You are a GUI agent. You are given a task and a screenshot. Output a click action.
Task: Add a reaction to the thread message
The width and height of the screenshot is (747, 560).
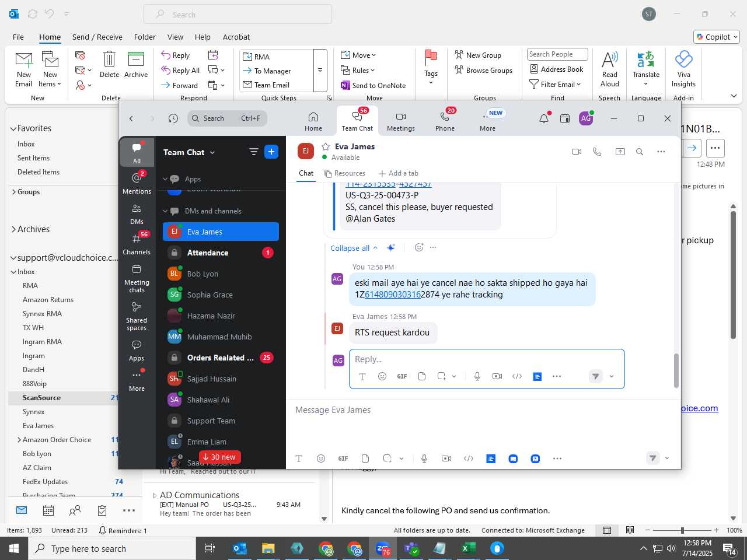pyautogui.click(x=418, y=247)
